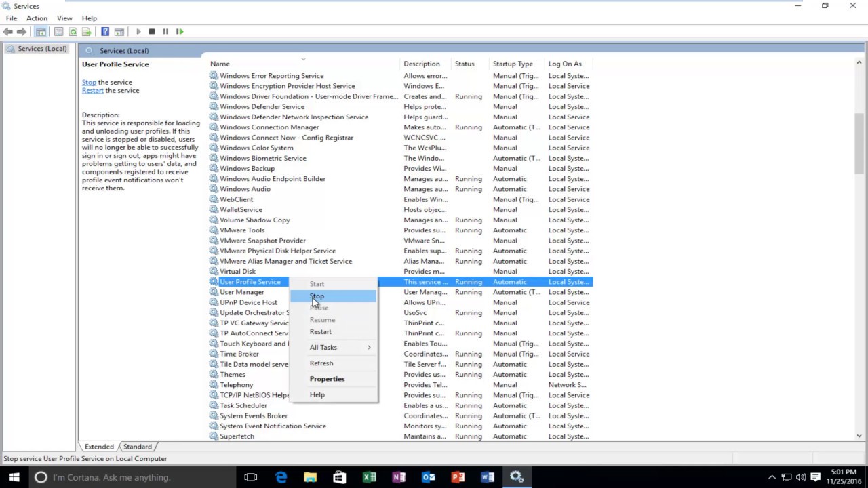The height and width of the screenshot is (488, 868).
Task: Click the Start Service play icon
Action: tap(138, 32)
